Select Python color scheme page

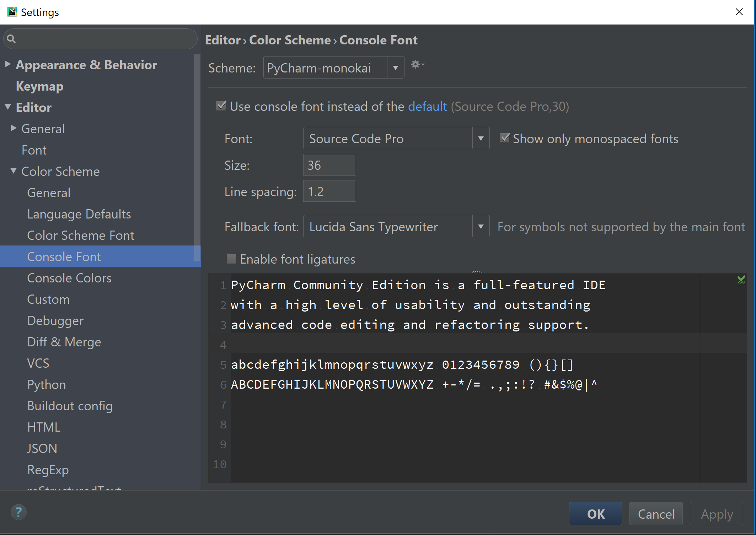point(47,385)
